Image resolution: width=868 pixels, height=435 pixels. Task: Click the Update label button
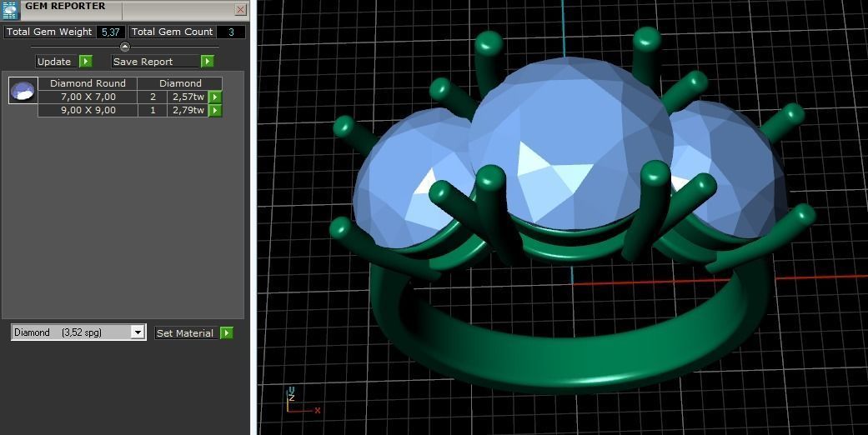click(x=54, y=62)
